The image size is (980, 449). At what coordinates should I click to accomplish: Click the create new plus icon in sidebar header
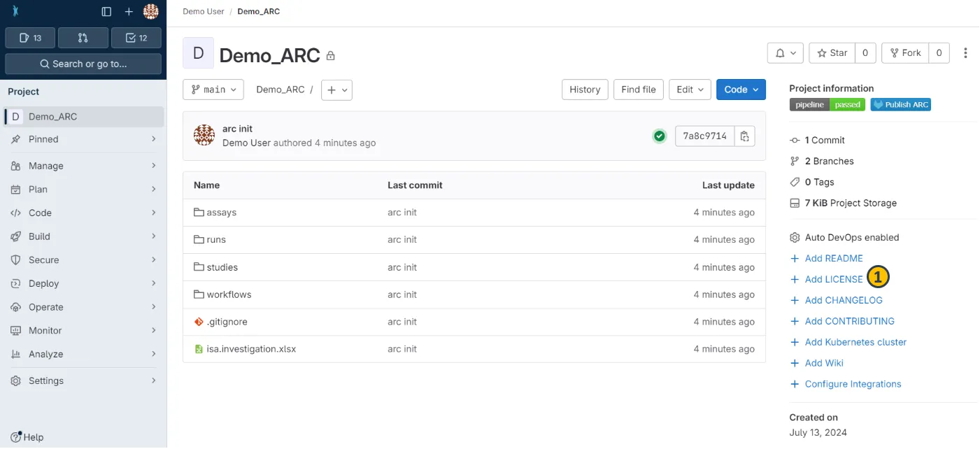[129, 12]
